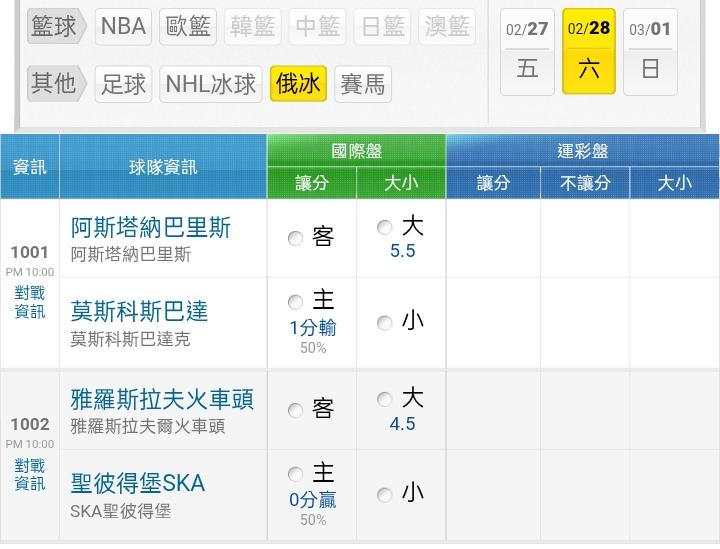This screenshot has height=549, width=720.
Task: Click the 籃球 category label
Action: [x=56, y=26]
